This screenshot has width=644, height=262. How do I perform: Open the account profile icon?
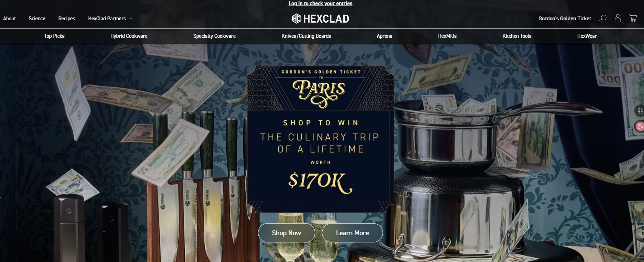[x=618, y=18]
